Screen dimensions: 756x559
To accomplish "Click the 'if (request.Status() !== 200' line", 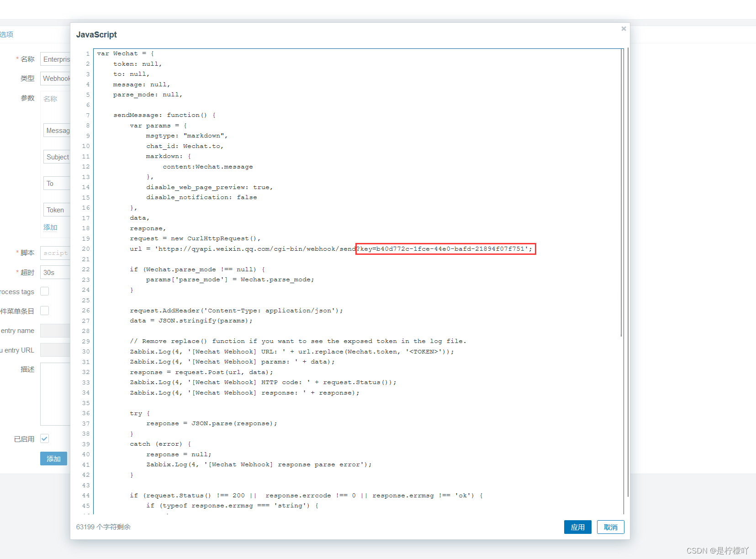I will (x=307, y=496).
